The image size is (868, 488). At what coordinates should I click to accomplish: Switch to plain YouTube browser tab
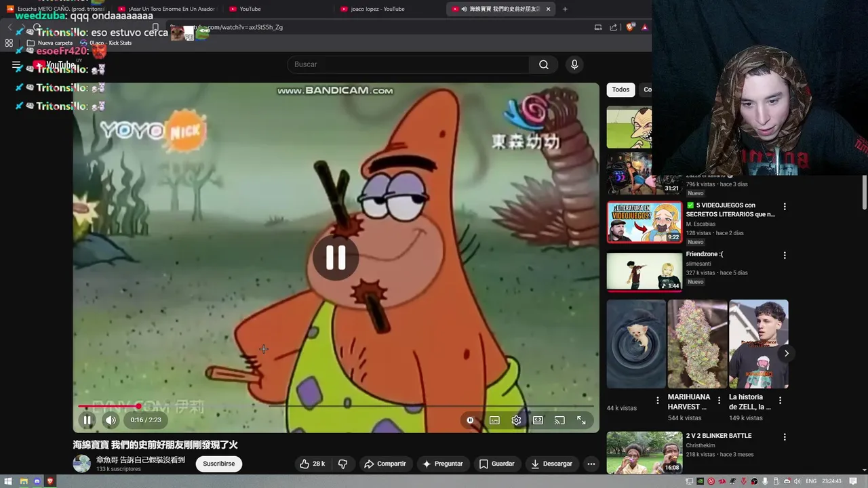[x=278, y=9]
